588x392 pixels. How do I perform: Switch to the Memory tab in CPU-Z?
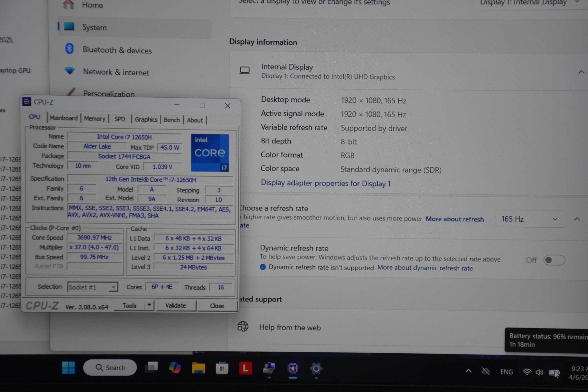(94, 118)
